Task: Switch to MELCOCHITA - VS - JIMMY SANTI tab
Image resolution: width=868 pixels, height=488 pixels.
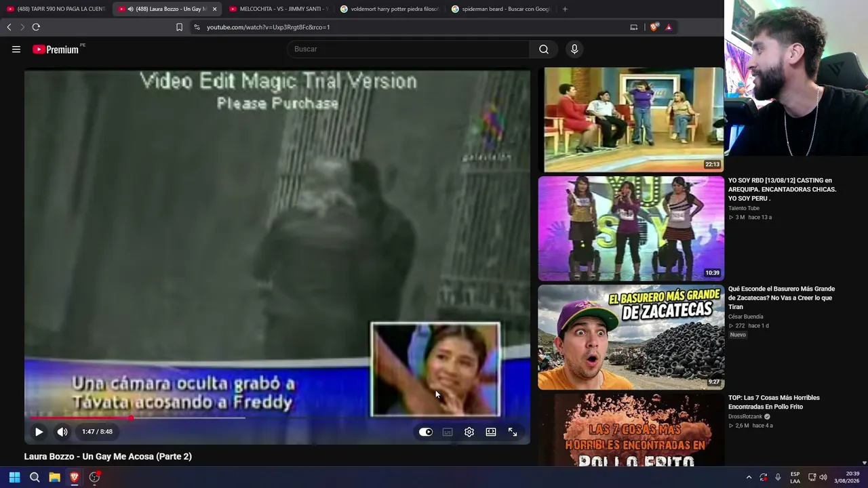Action: click(279, 9)
